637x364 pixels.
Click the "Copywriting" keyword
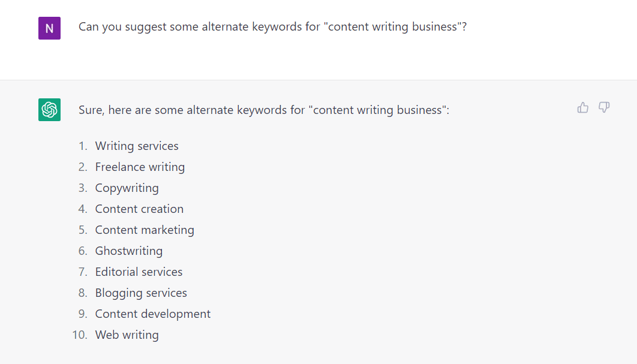tap(127, 188)
